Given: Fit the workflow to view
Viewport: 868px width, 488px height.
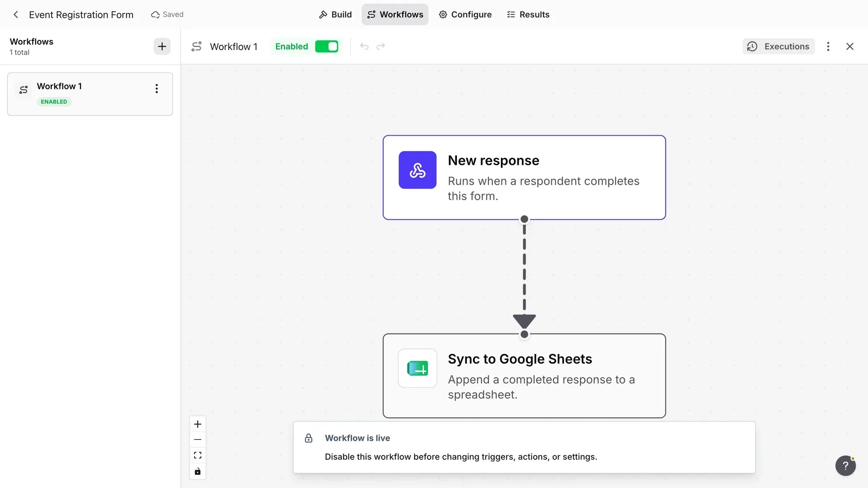Looking at the screenshot, I should 197,455.
